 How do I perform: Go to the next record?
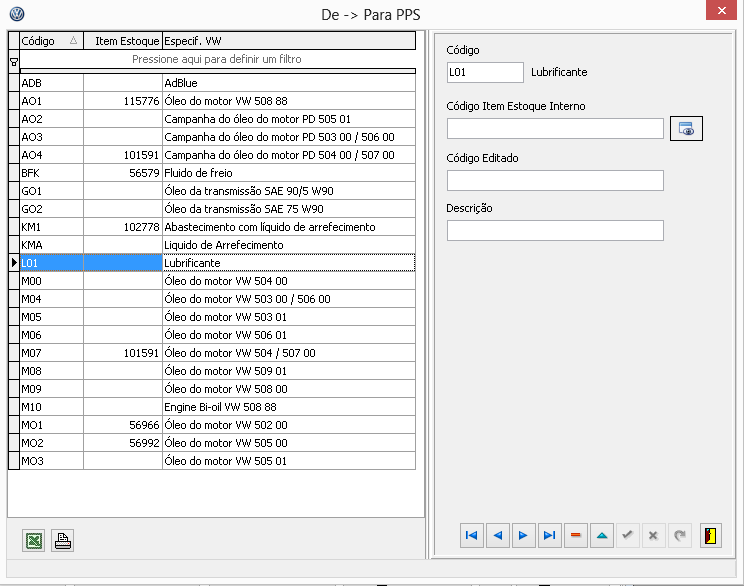[x=523, y=535]
